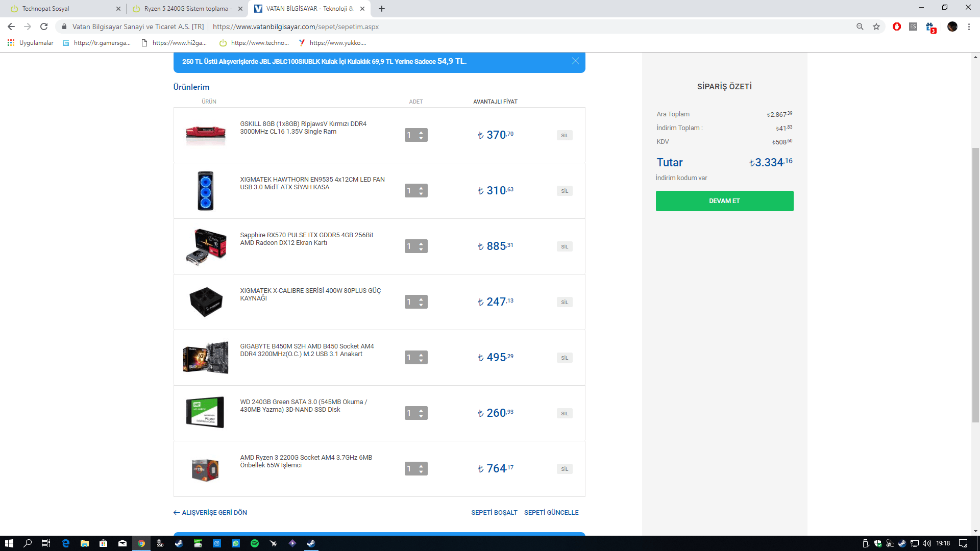Viewport: 980px width, 551px height.
Task: Click the volume icon in the system tray
Action: 927,543
